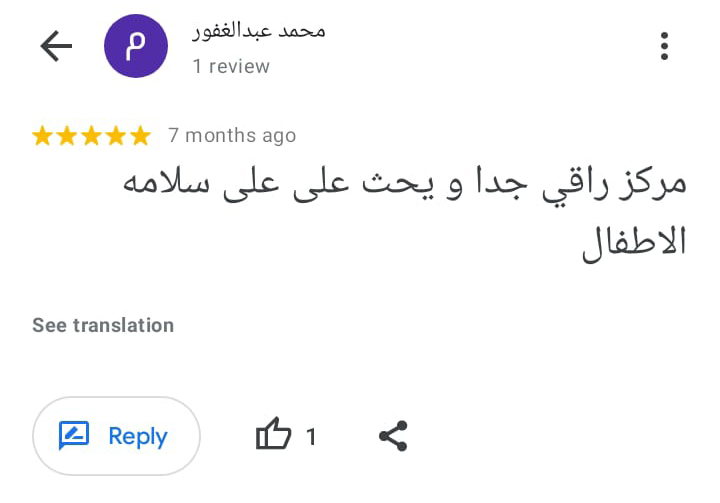
Task: Open reviewer محمد عبدالغفور's profile name
Action: (x=259, y=31)
